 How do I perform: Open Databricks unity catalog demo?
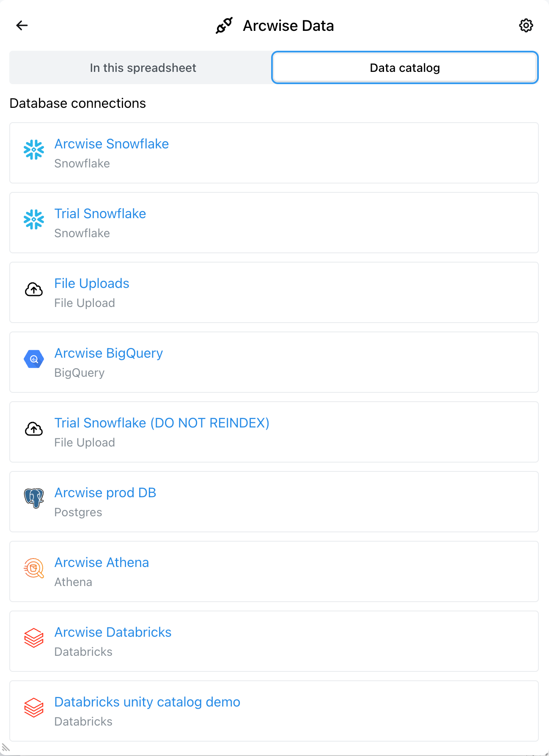click(147, 702)
